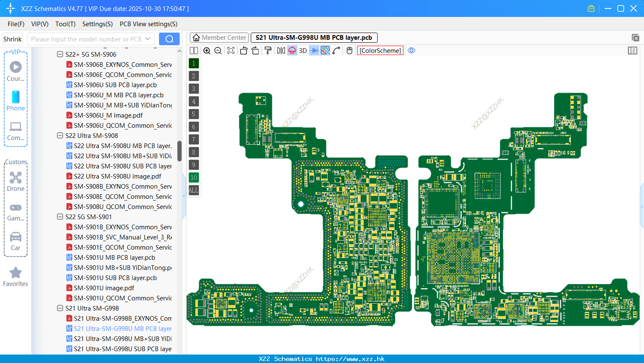Show PCB layer 5
Screen dimensions: 644x363
pos(194,114)
